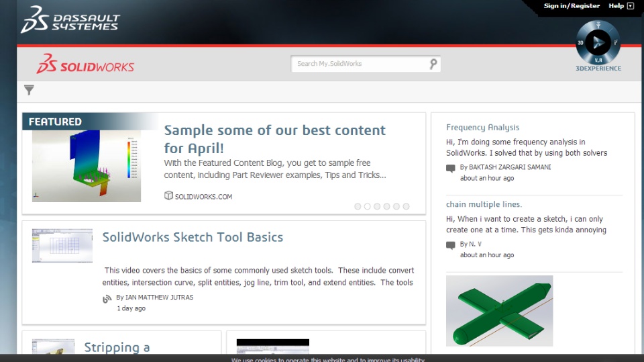Screen dimensions: 644x362
Task: Click author BAKTASH ZARGARI SAMANI
Action: [510, 167]
